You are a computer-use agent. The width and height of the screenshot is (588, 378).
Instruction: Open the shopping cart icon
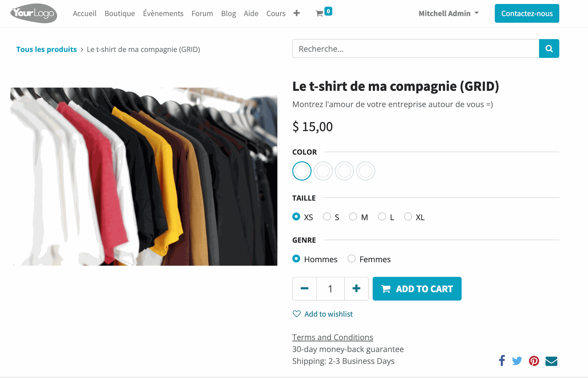pyautogui.click(x=321, y=13)
